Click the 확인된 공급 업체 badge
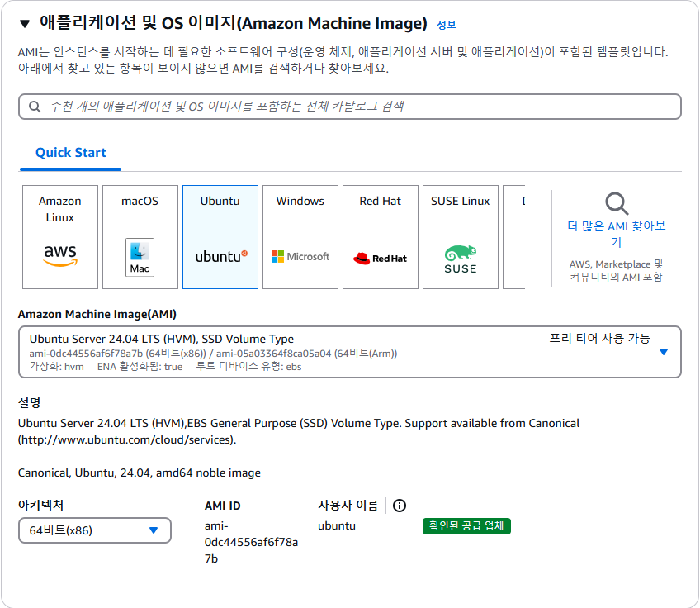The image size is (700, 608). coord(466,525)
